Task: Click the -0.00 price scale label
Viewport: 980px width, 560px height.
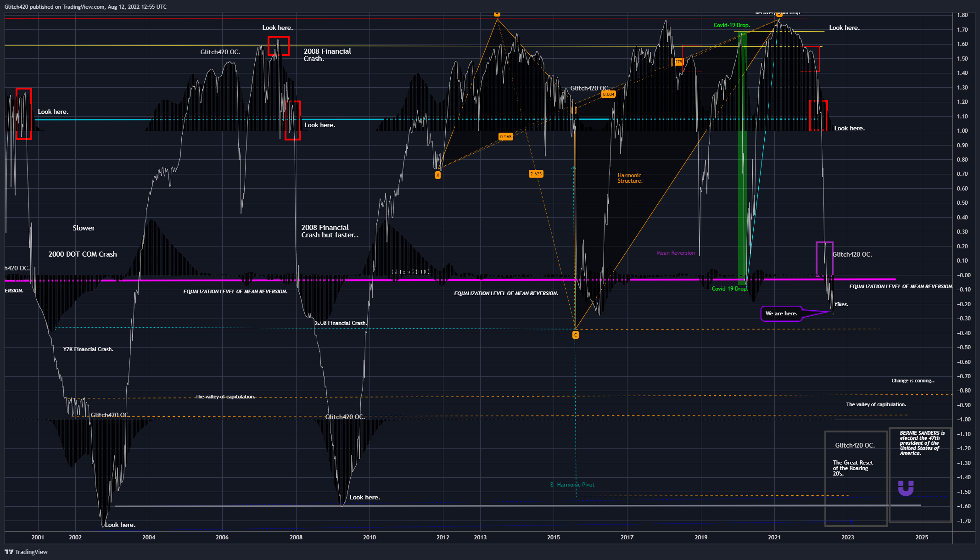Action: [x=963, y=275]
